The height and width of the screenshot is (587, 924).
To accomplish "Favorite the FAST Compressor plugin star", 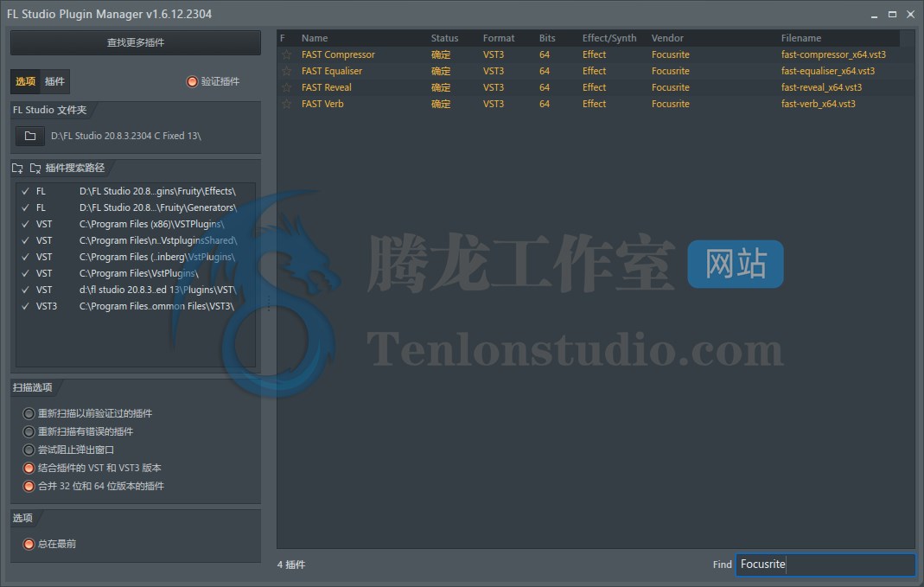I will click(286, 54).
